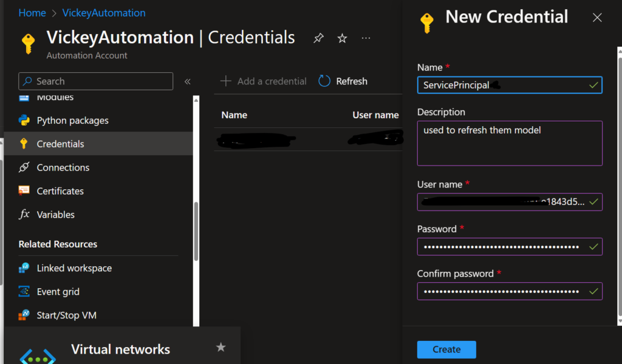The height and width of the screenshot is (364, 622).
Task: Click the Linked workspace icon
Action: click(24, 268)
